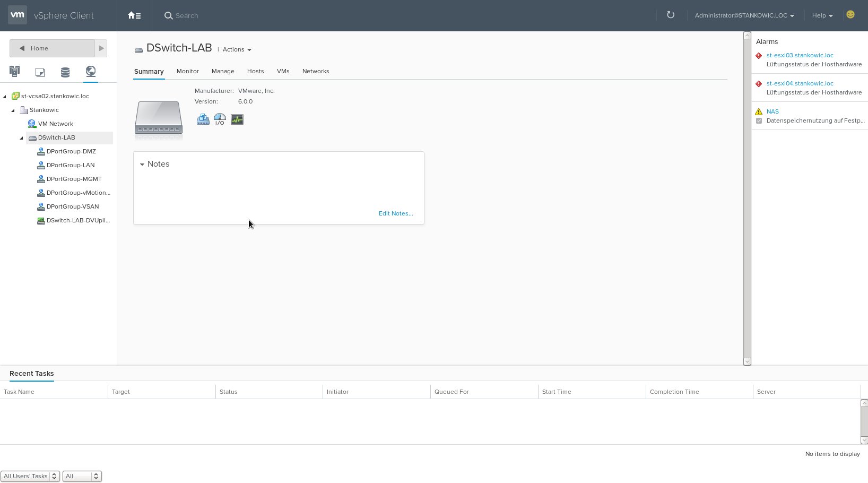
Task: Select DPortGroup-LAN in the tree
Action: point(71,165)
